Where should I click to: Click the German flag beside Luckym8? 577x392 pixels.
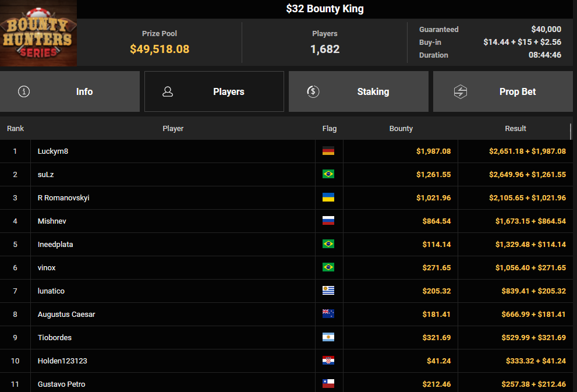[328, 151]
